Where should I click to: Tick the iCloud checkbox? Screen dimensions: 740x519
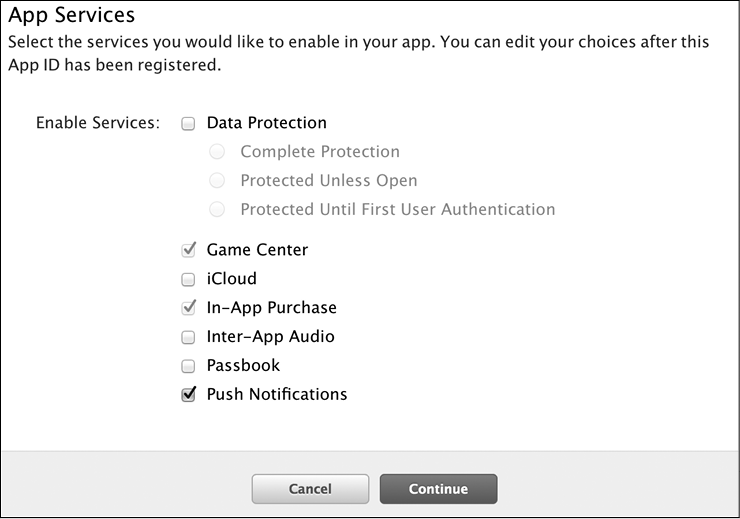coord(188,280)
